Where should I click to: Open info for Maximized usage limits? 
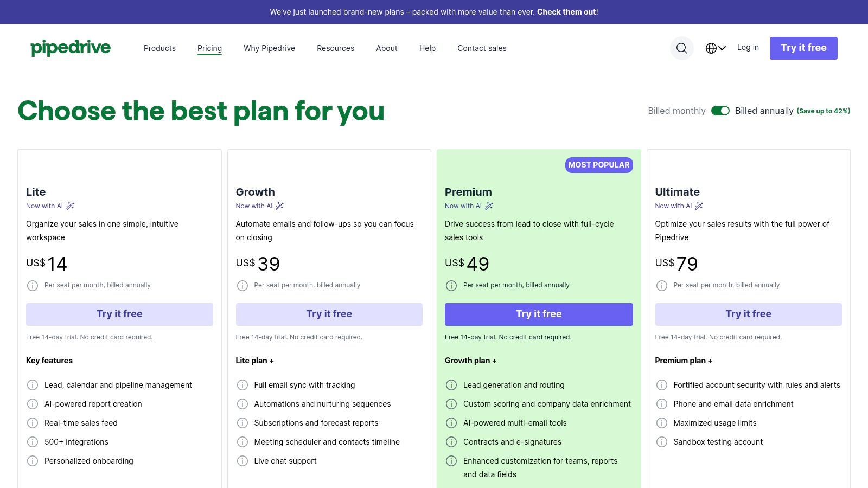[662, 423]
